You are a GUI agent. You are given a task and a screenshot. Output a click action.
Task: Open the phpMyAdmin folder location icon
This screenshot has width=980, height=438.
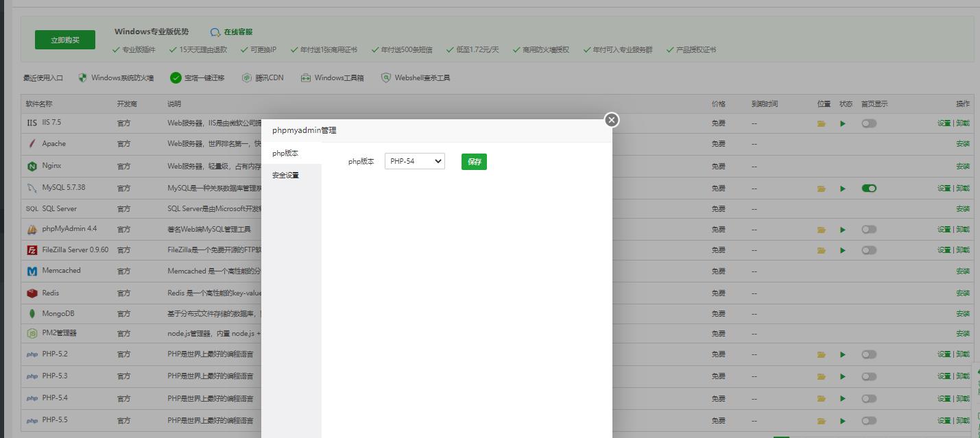(821, 230)
